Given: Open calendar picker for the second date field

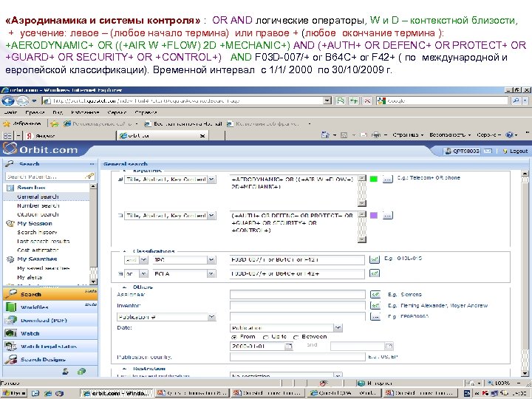Looking at the screenshot, I should (389, 347).
